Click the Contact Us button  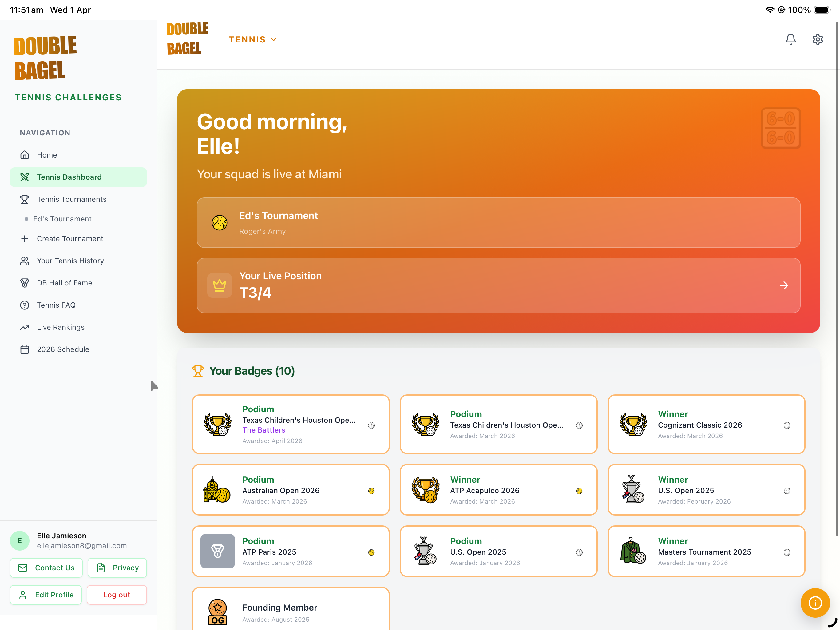click(x=46, y=568)
